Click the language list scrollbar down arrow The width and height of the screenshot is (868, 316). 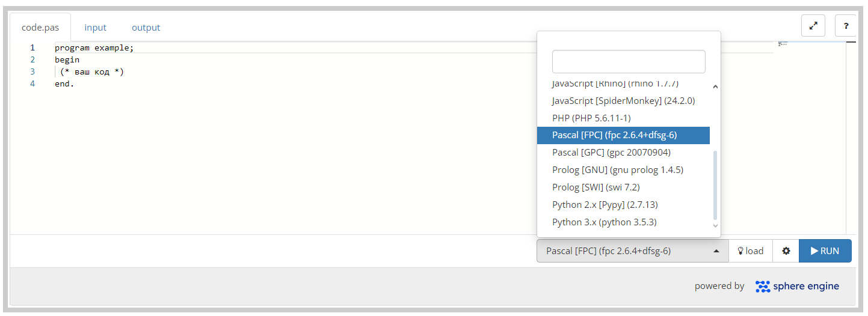[x=715, y=225]
